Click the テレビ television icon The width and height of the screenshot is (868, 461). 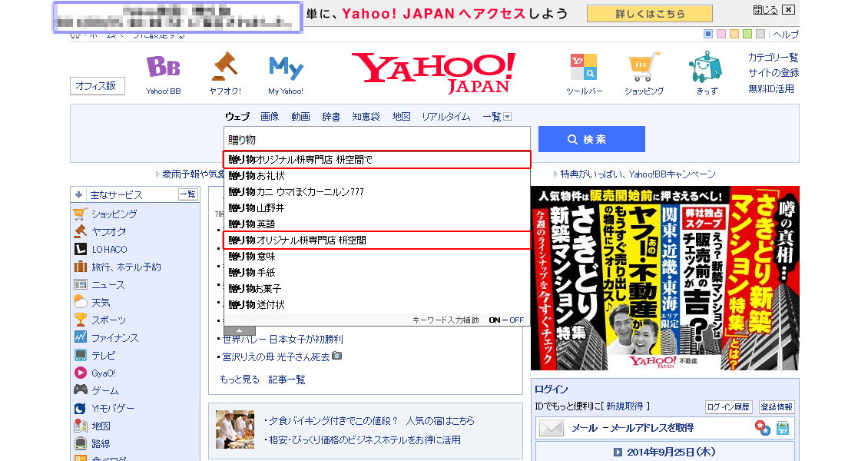(80, 355)
